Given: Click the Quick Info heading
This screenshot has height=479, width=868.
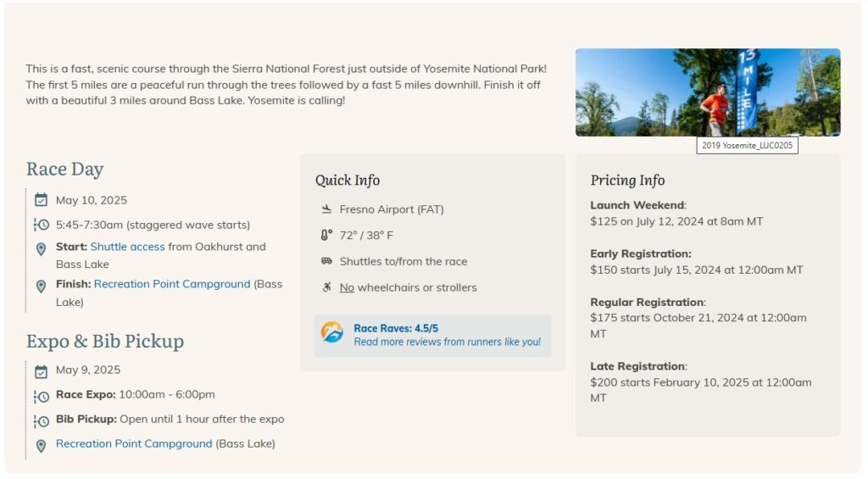Looking at the screenshot, I should coord(347,180).
